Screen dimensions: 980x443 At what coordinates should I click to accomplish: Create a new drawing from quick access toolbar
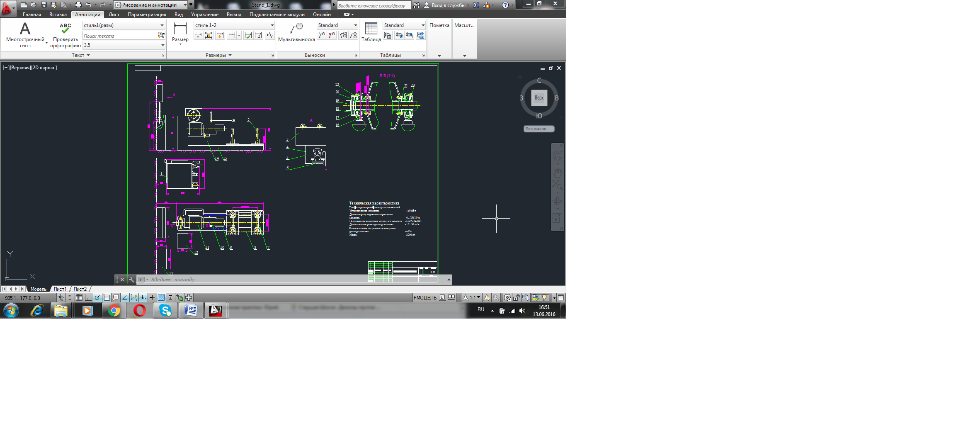tap(24, 5)
